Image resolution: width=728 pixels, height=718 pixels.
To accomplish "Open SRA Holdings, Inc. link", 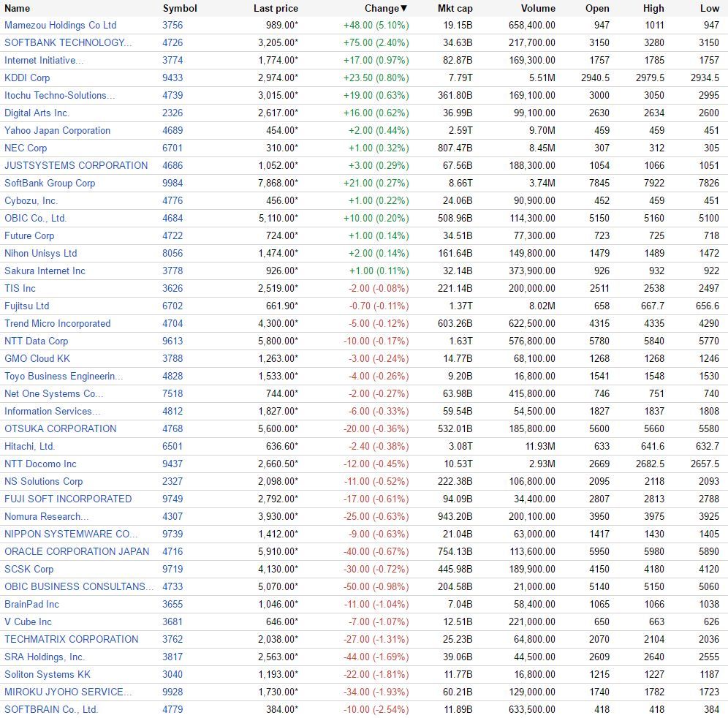I will tap(45, 657).
